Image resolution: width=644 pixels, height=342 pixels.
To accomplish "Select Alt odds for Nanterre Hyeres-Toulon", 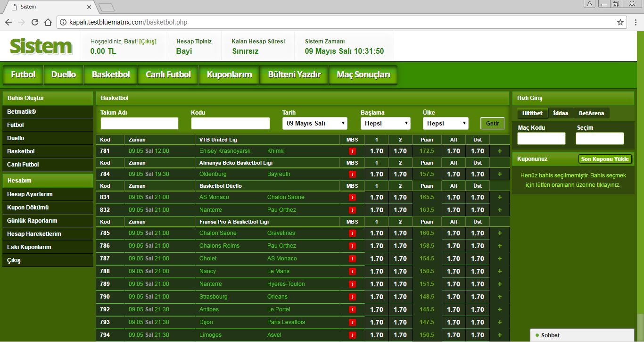I will pos(454,284).
